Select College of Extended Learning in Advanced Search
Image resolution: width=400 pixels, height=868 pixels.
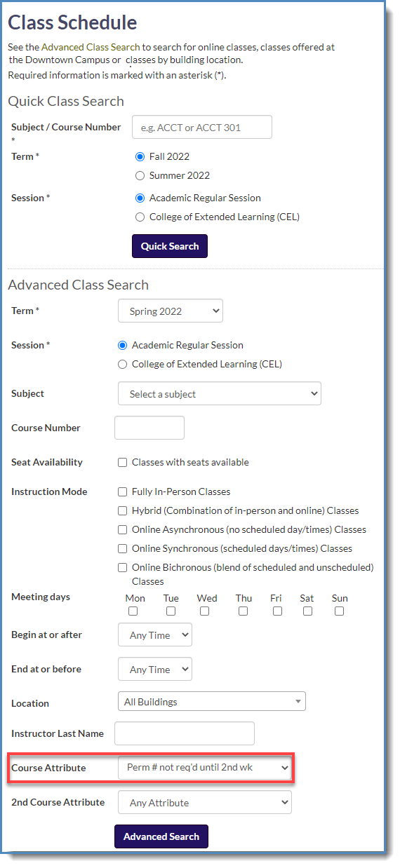[x=123, y=365]
